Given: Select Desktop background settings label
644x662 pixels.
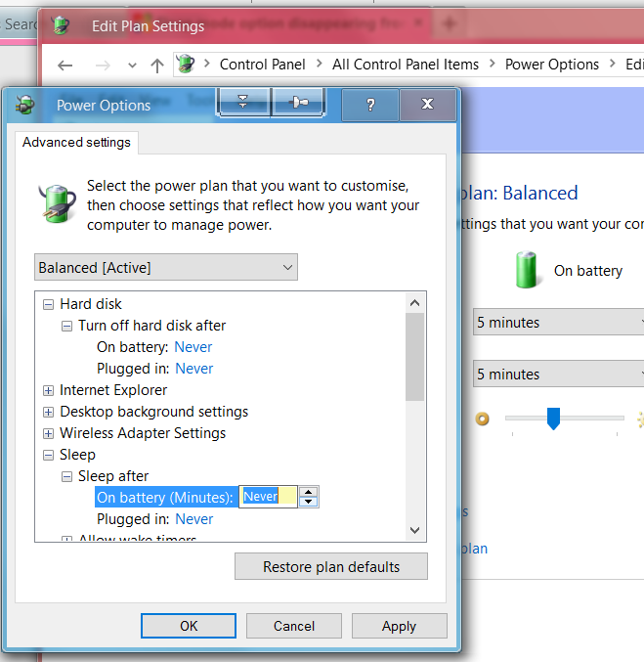Looking at the screenshot, I should pyautogui.click(x=154, y=412).
